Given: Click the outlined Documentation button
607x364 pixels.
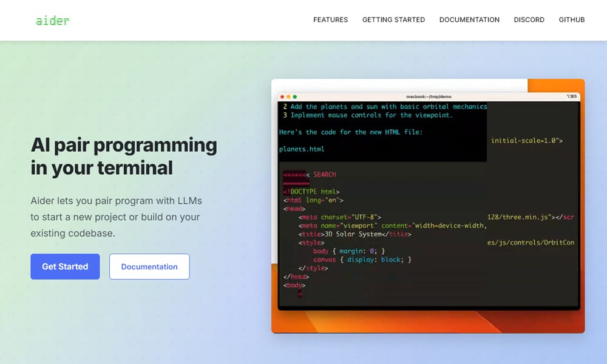Looking at the screenshot, I should pos(149,266).
